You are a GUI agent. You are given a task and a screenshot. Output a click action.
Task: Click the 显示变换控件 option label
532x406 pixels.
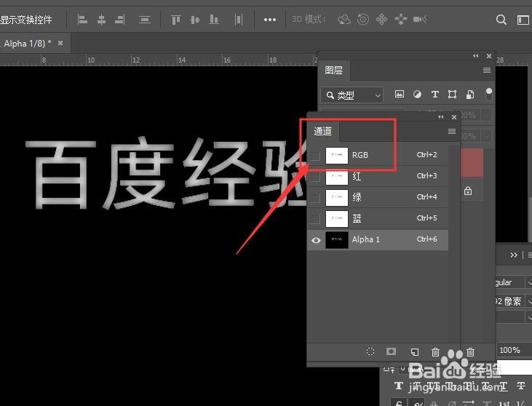pos(25,20)
